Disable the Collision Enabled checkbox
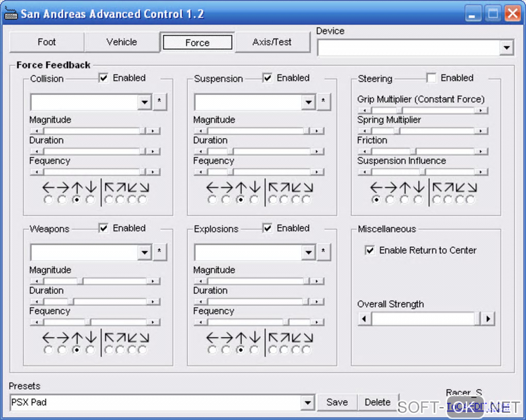 tap(104, 78)
